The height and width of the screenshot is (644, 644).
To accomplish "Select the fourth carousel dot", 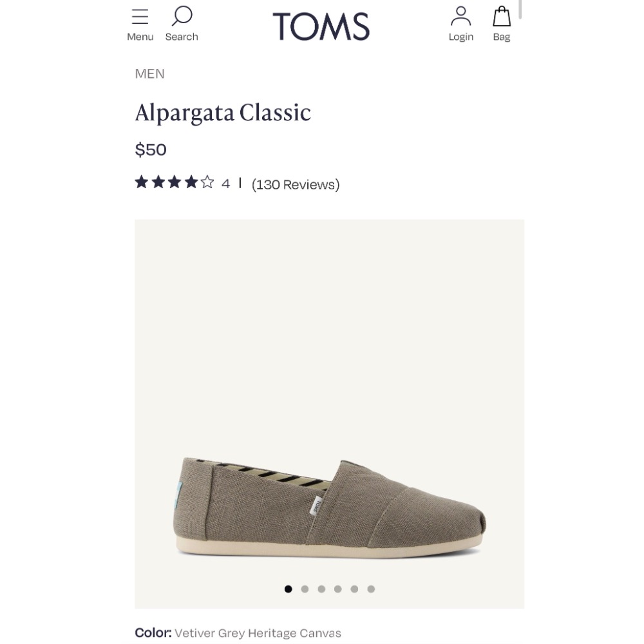I will [x=337, y=589].
